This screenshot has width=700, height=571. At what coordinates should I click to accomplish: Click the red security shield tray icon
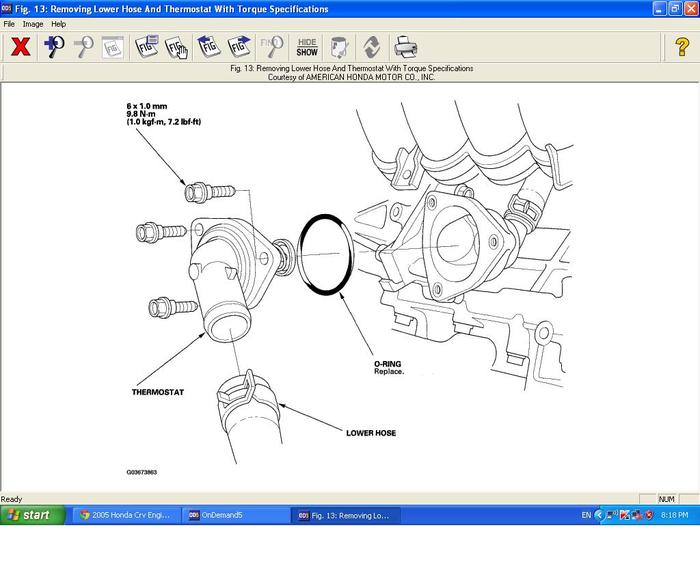(x=649, y=515)
